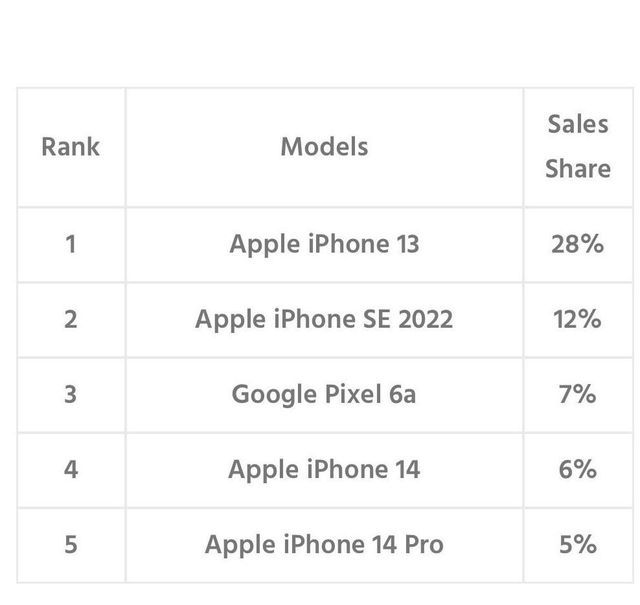Click the word 'Share' in the header

(x=577, y=169)
